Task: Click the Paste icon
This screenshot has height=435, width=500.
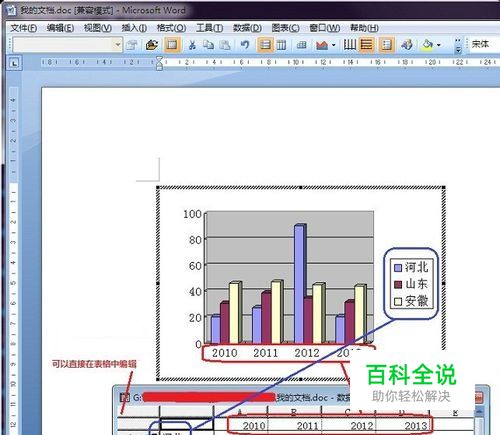Action: (225, 44)
